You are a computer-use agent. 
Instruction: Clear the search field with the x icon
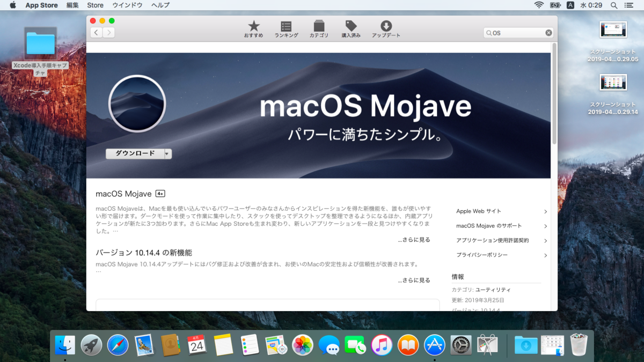(x=548, y=33)
